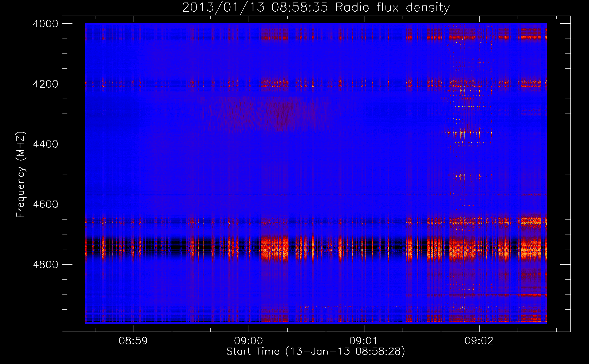
Task: Click the bright yellow spike cluster near 4370 MHz
Action: (x=468, y=134)
